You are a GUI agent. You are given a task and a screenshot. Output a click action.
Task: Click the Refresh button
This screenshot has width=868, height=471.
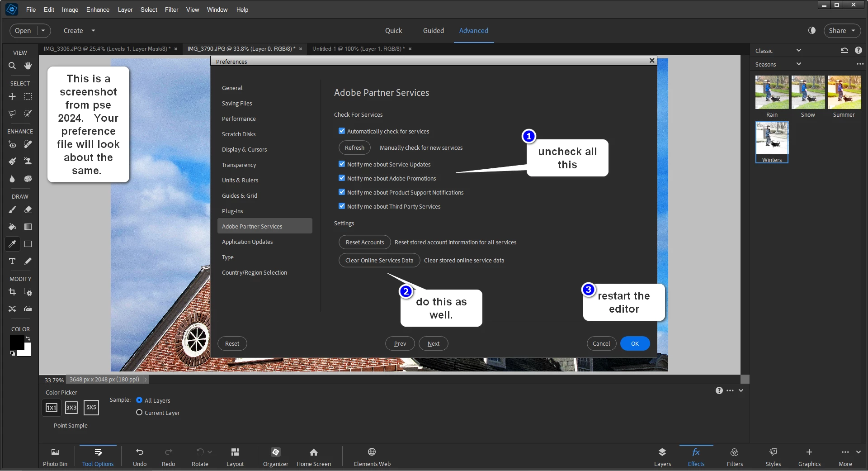point(354,147)
